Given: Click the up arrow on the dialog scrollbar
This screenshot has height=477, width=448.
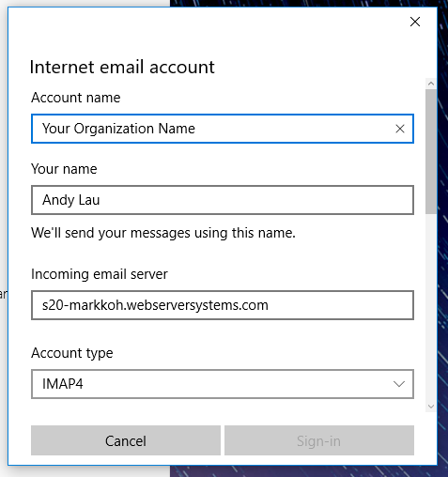Looking at the screenshot, I should pos(431,84).
